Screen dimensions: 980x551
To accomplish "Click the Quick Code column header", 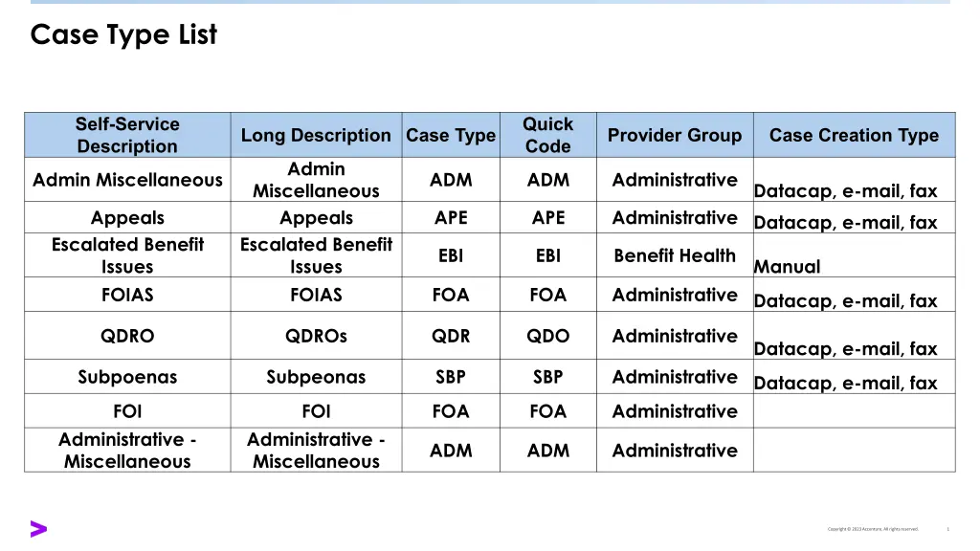I will [547, 135].
